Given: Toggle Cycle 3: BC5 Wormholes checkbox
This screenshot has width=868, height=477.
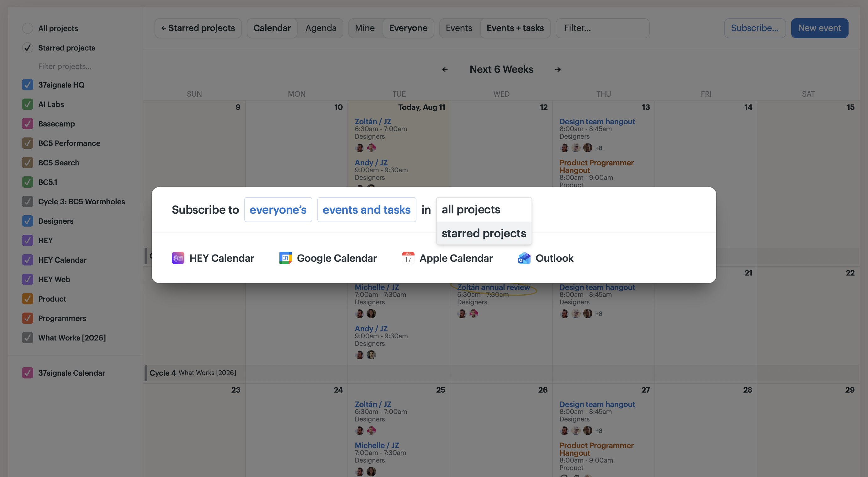Looking at the screenshot, I should tap(28, 201).
